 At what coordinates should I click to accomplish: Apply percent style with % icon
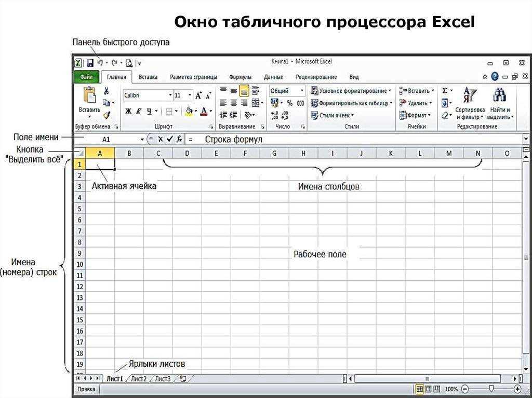point(290,103)
